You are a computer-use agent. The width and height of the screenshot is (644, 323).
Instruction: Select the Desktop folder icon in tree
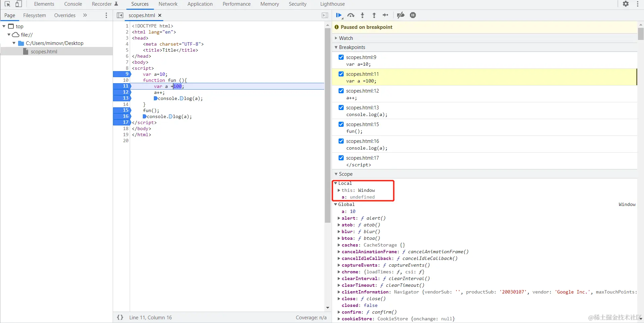coord(21,43)
